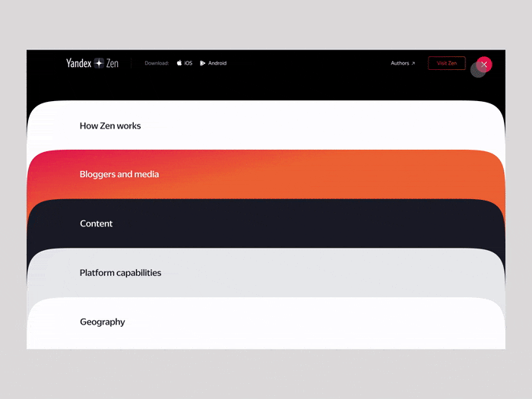Click the iOS download text link

click(188, 63)
